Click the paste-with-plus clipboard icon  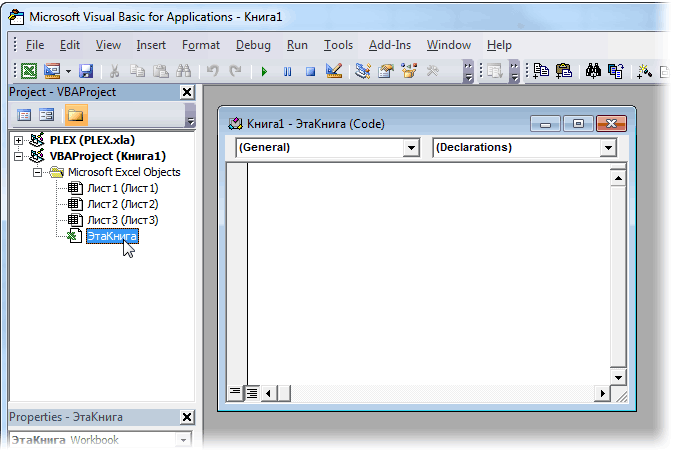[x=564, y=71]
